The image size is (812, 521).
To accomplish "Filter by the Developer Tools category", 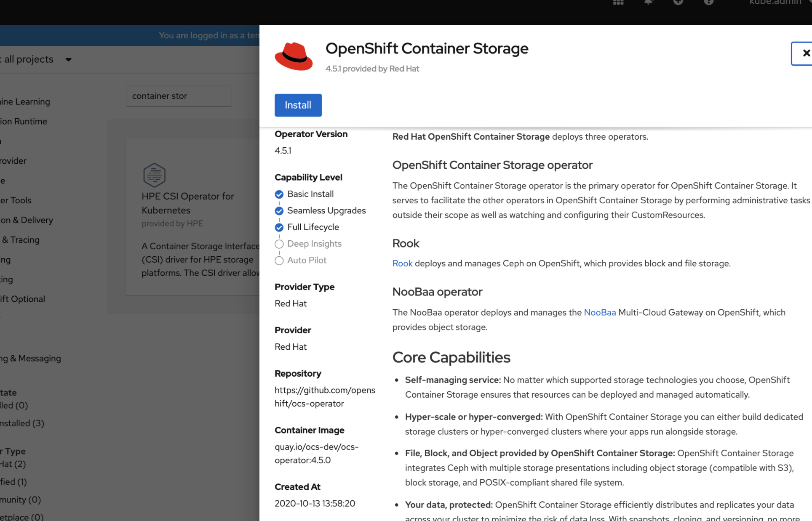I will pyautogui.click(x=16, y=200).
